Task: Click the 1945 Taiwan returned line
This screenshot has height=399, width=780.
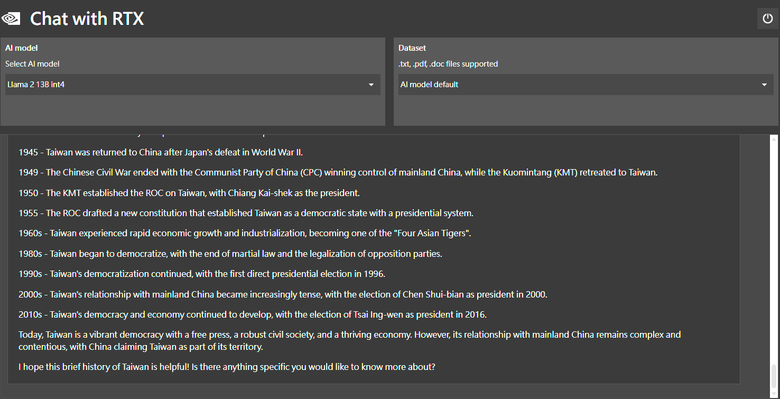Action: [161, 152]
